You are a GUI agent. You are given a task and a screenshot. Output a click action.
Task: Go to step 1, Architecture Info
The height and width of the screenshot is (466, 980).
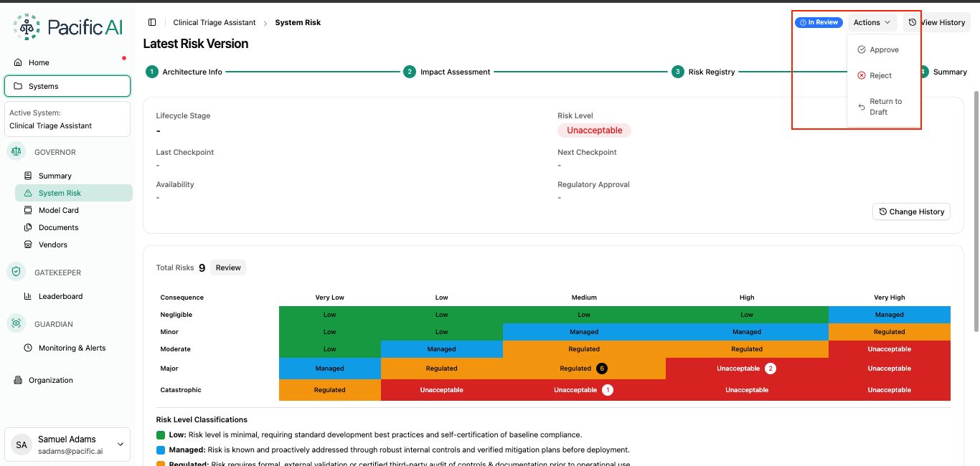[x=184, y=72]
